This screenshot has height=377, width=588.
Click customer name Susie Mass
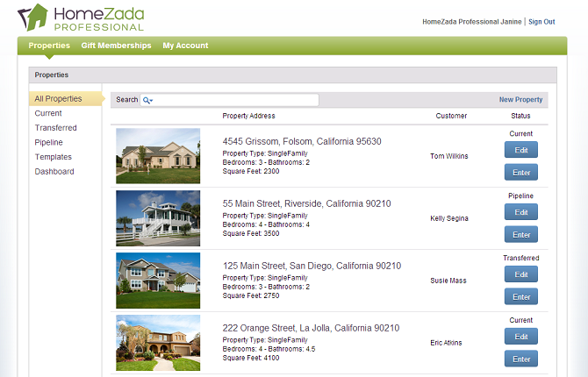point(448,281)
